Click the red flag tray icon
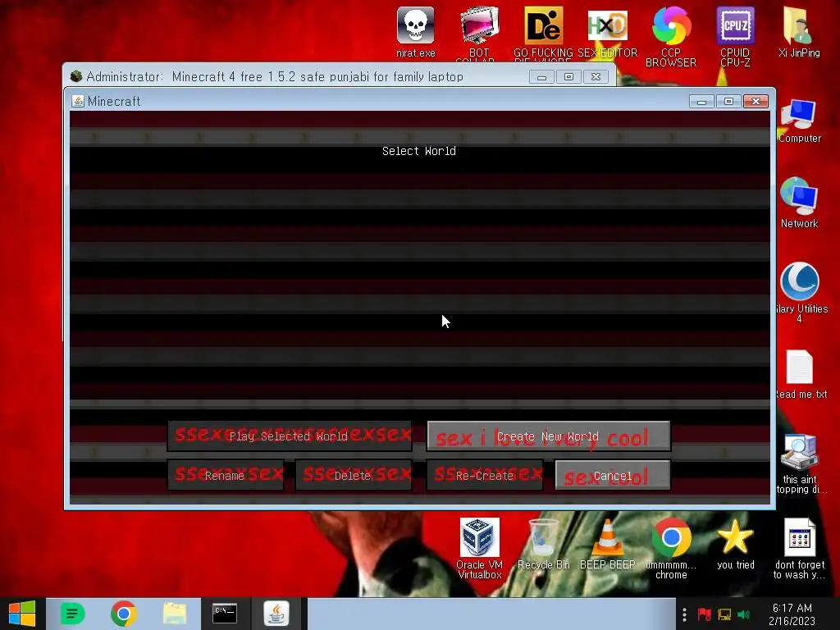 pos(704,614)
